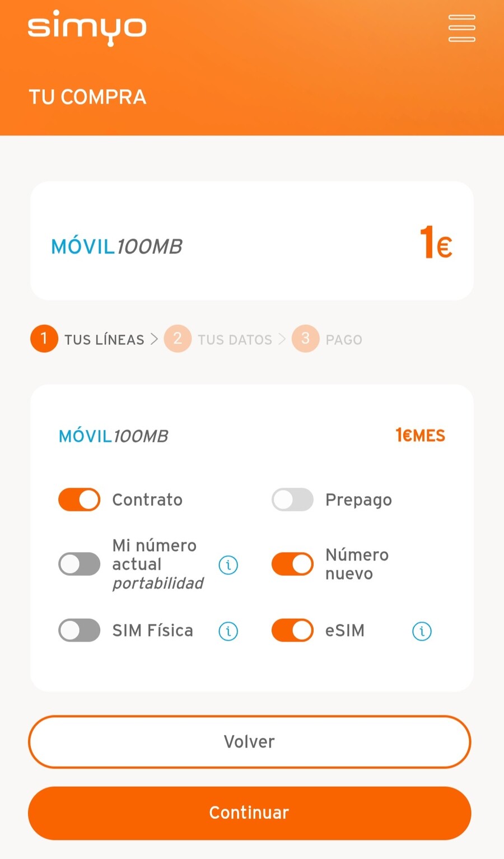This screenshot has height=859, width=504.
Task: Click the Volver button
Action: (249, 741)
